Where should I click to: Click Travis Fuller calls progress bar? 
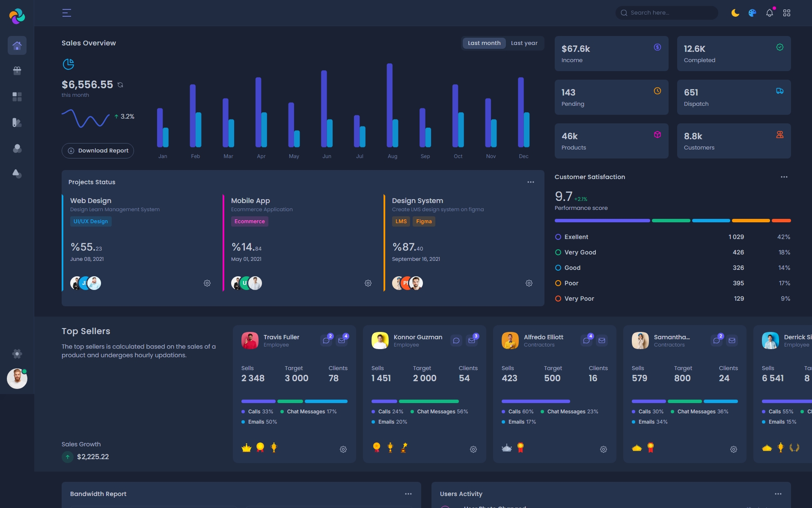(259, 401)
